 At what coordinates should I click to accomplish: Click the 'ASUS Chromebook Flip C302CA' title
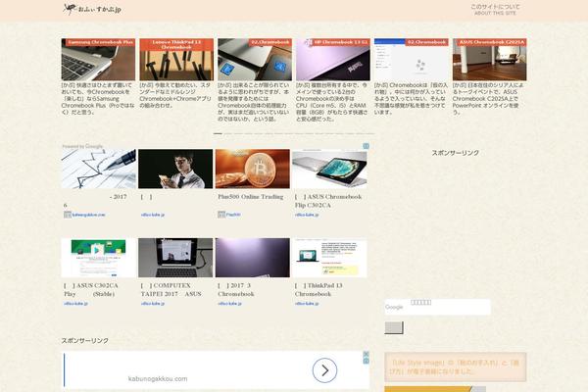click(328, 201)
